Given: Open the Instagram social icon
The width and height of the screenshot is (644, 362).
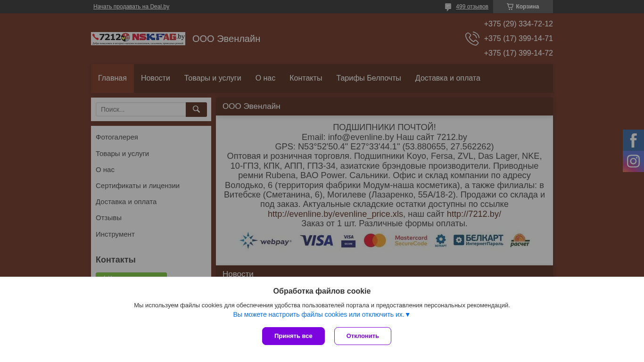Looking at the screenshot, I should click(633, 161).
